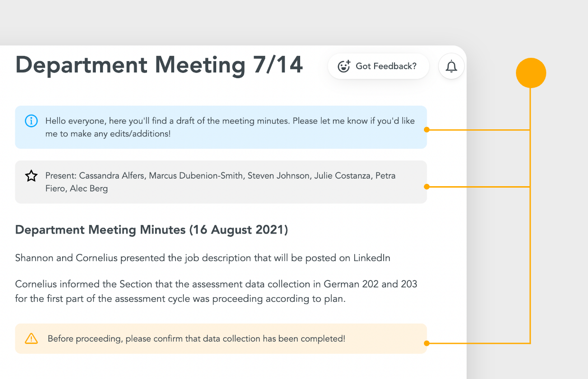Open the notifications bell icon

451,66
